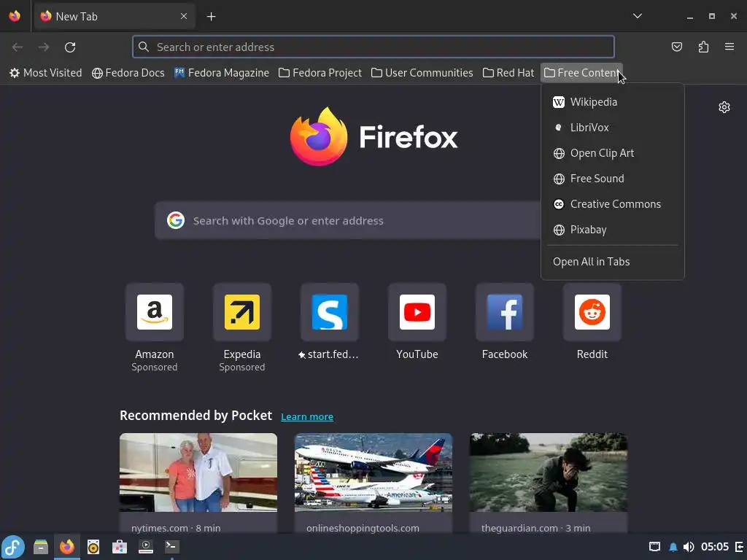This screenshot has width=747, height=560.
Task: Open the Fedora start menu in taskbar
Action: pos(13,547)
